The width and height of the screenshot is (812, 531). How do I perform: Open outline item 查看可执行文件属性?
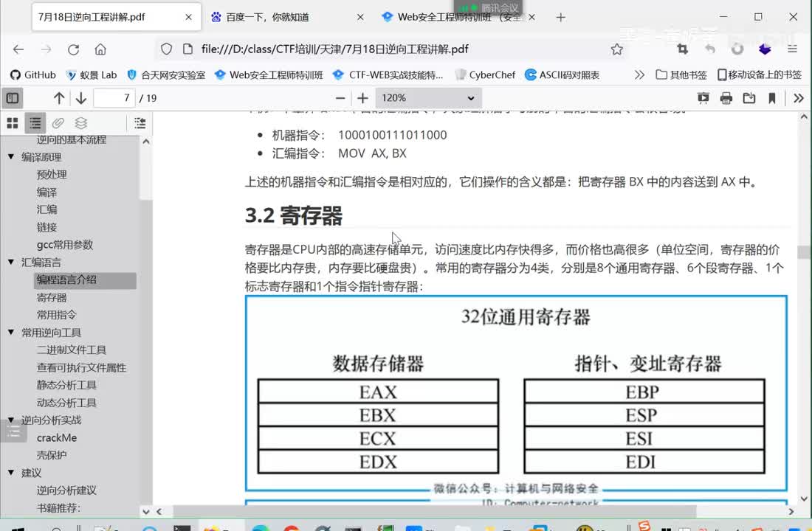point(81,367)
